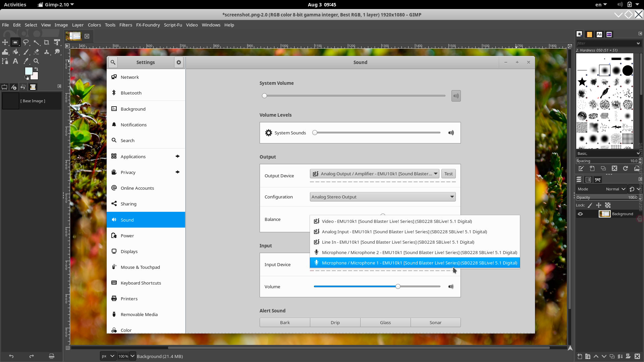Open the px unit dropdown in status bar

tap(108, 356)
